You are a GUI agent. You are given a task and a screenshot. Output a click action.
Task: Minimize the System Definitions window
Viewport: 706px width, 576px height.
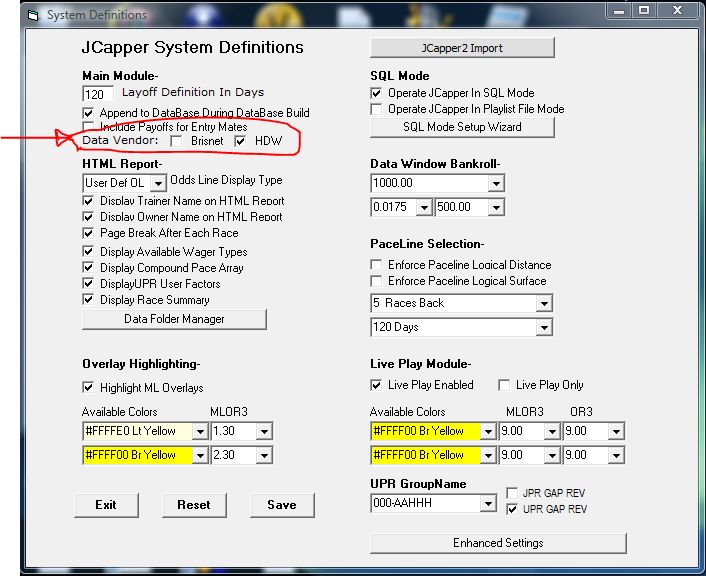pos(619,10)
